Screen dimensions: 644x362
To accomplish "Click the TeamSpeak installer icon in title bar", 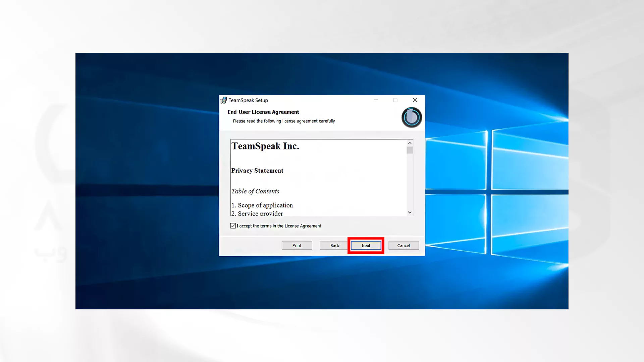I will (x=223, y=100).
